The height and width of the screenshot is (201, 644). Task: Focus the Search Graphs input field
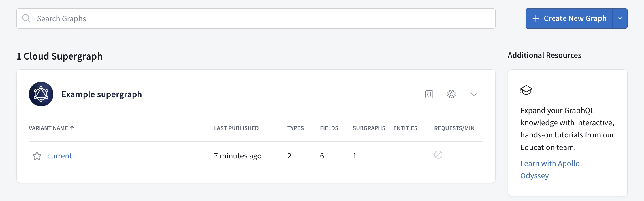pos(255,18)
